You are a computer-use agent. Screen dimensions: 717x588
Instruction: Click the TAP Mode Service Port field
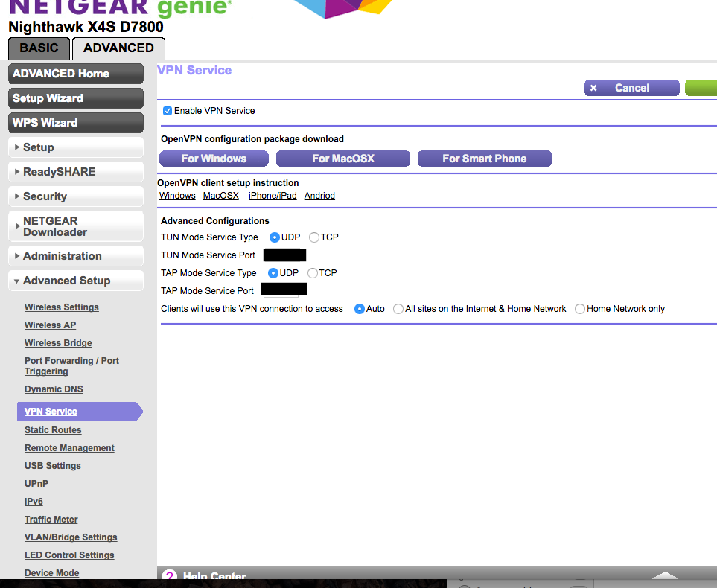(x=284, y=290)
